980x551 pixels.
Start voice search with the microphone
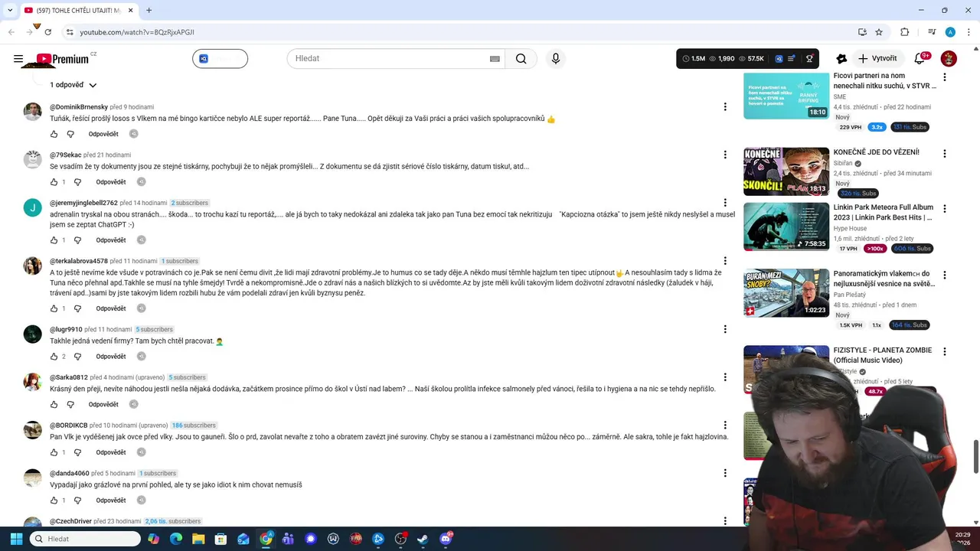coord(556,59)
